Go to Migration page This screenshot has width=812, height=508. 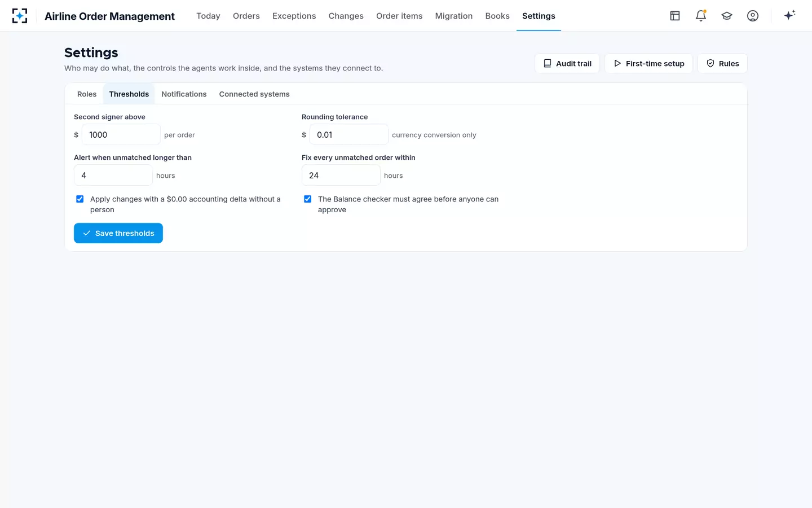tap(454, 16)
